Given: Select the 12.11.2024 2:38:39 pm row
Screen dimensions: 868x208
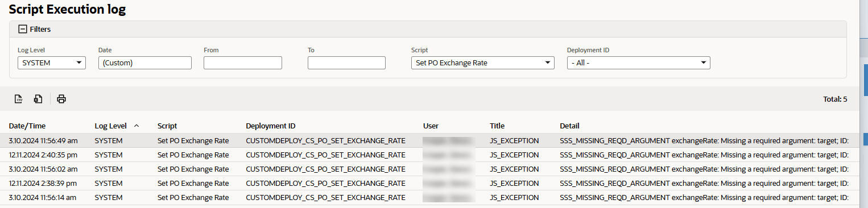Looking at the screenshot, I should (x=429, y=183).
